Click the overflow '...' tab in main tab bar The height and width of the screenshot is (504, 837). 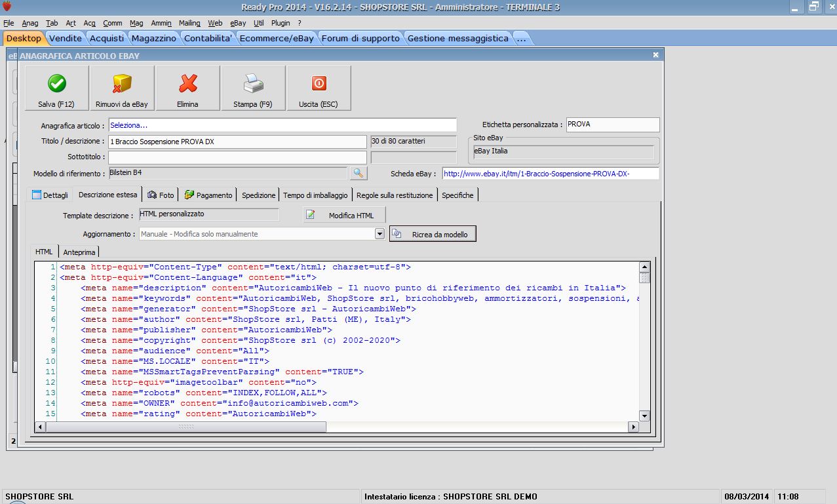click(521, 39)
